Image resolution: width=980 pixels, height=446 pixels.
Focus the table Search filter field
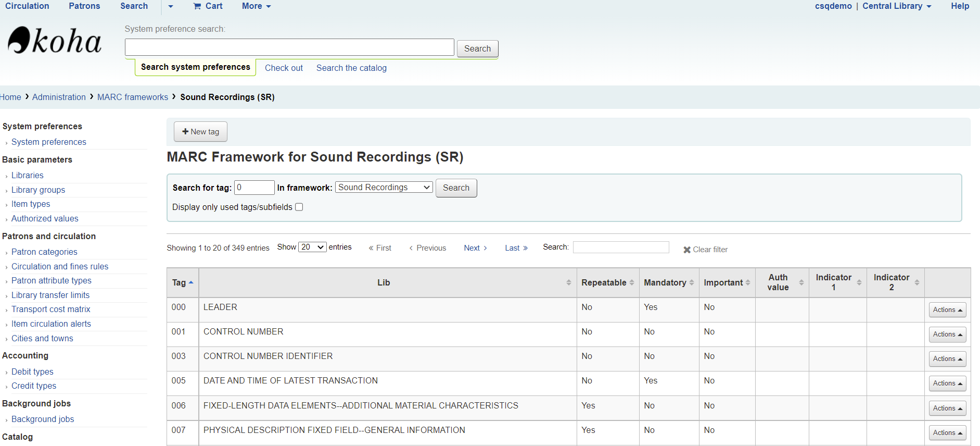coord(621,247)
